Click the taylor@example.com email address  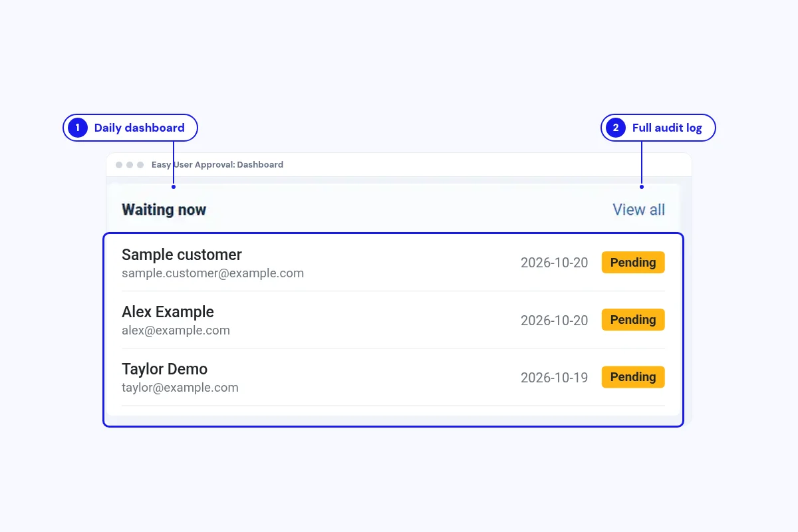180,388
